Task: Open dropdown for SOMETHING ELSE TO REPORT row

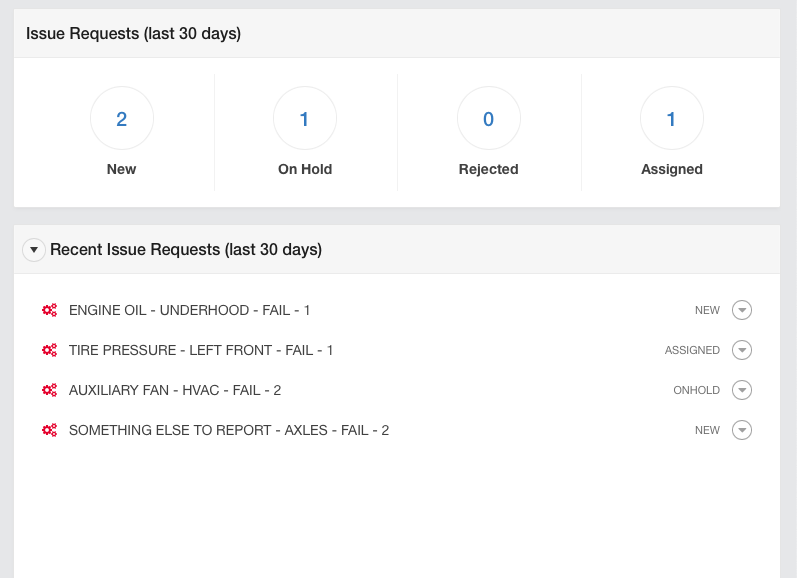Action: tap(742, 430)
